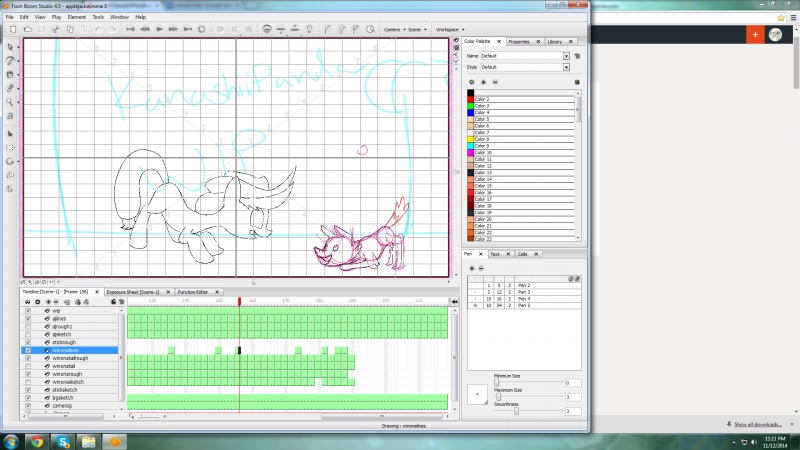Click the delete palette trash icon

click(x=577, y=56)
